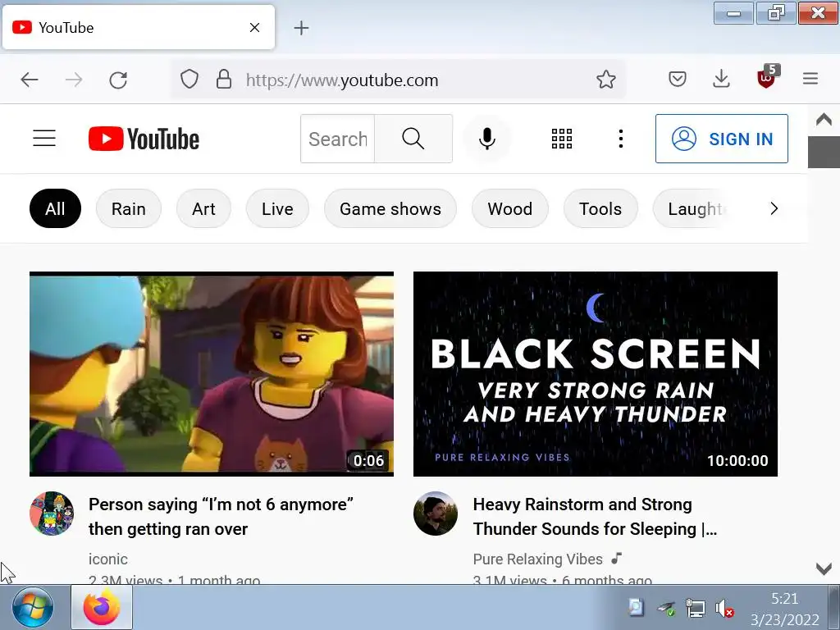The width and height of the screenshot is (840, 630).
Task: Close the YouTube tab
Action: pos(255,27)
